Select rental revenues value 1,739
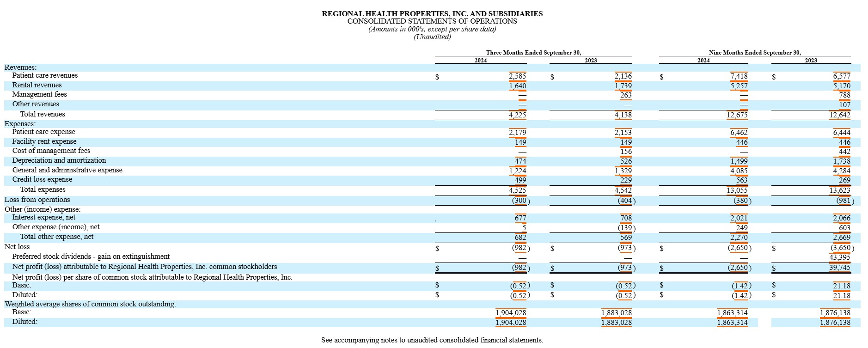 click(623, 86)
